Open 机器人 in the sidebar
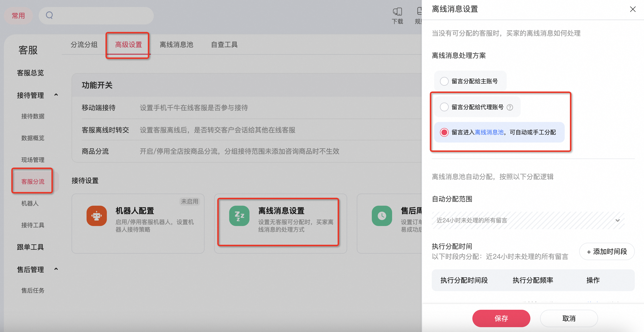The width and height of the screenshot is (644, 332). tap(30, 203)
